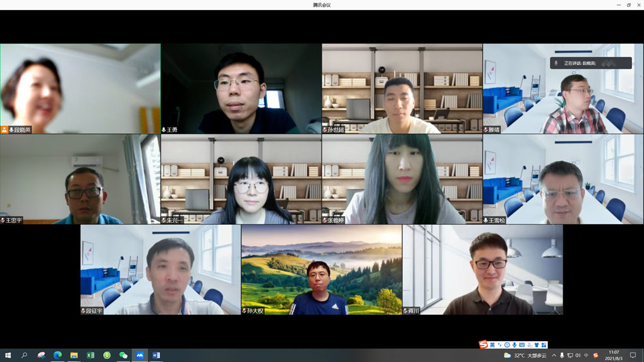Open the weather widget showing 32°C
Image resolution: width=644 pixels, height=362 pixels.
(525, 356)
